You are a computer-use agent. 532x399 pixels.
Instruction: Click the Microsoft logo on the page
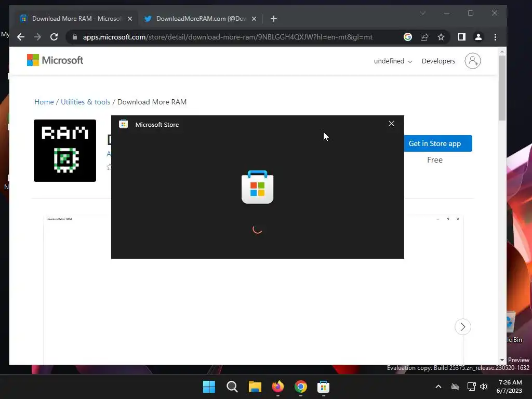55,60
